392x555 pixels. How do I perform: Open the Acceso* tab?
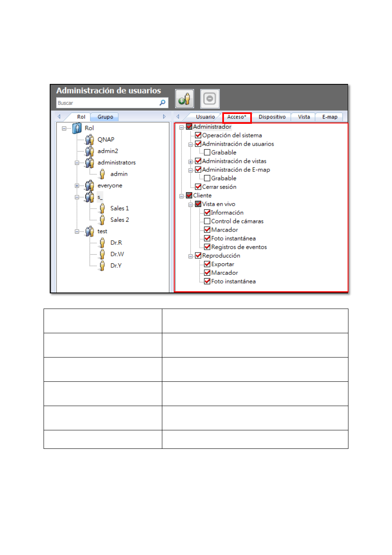click(237, 117)
